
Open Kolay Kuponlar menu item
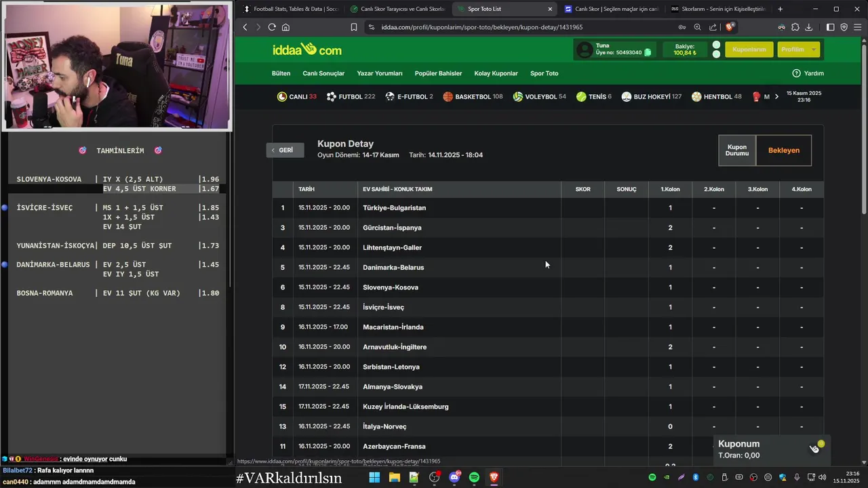point(496,73)
